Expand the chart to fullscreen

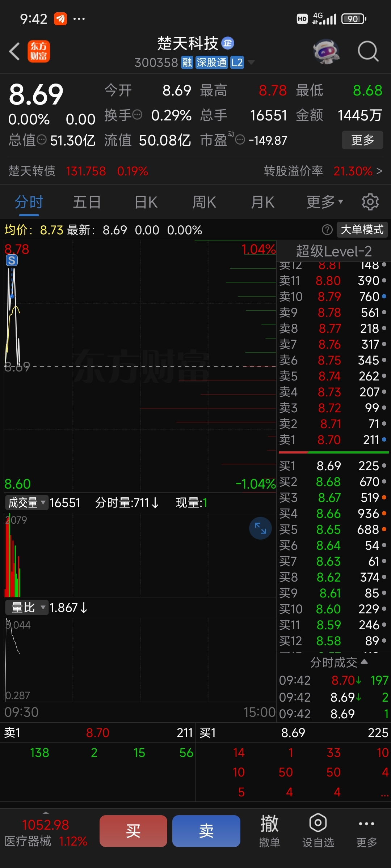(x=260, y=528)
